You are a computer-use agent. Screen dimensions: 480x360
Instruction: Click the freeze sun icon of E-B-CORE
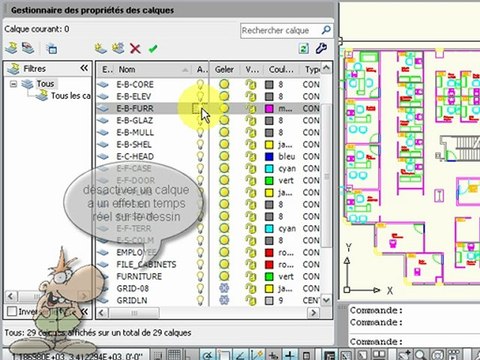[x=224, y=84]
